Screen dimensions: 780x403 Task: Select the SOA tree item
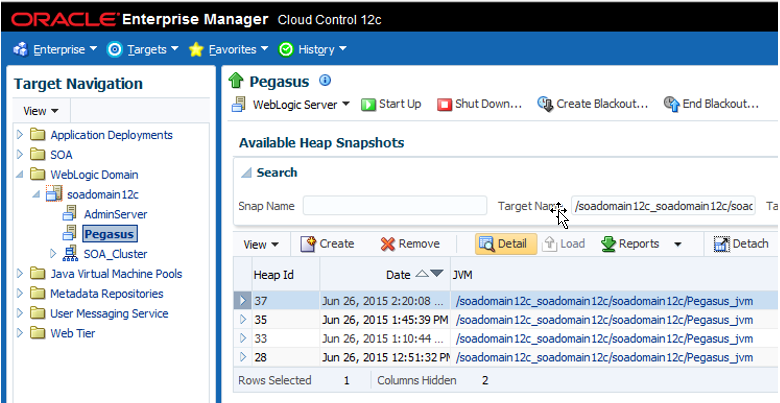[x=61, y=155]
